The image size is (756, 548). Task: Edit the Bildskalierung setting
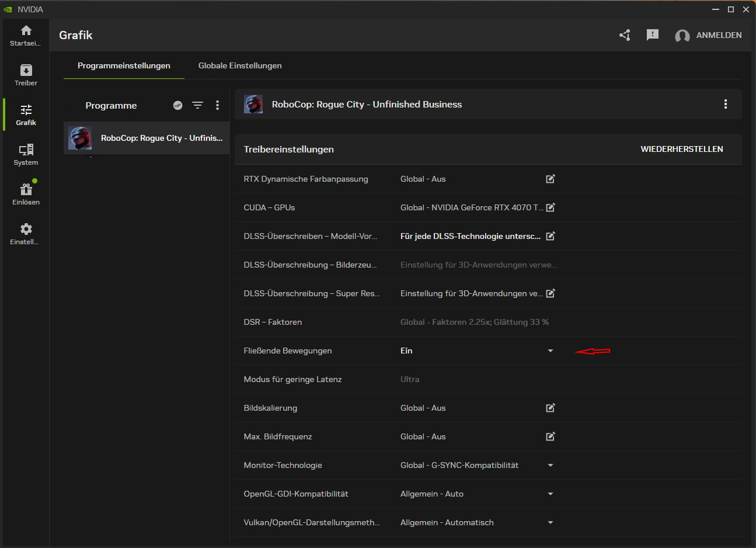coord(551,408)
